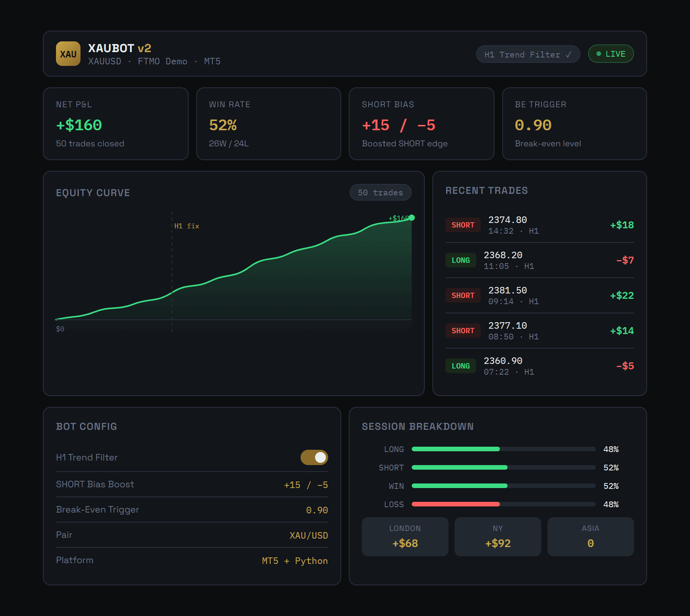The height and width of the screenshot is (616, 690).
Task: Click the SHORT 52% progress bar
Action: (504, 467)
